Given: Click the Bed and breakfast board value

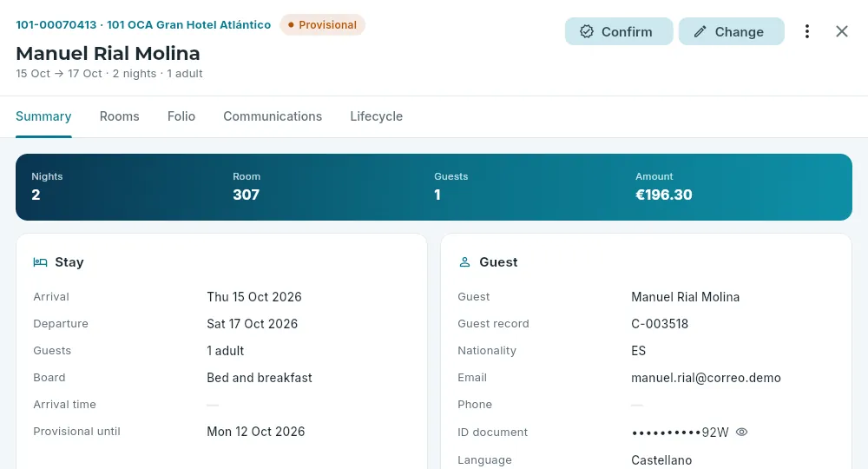Looking at the screenshot, I should coord(259,378).
